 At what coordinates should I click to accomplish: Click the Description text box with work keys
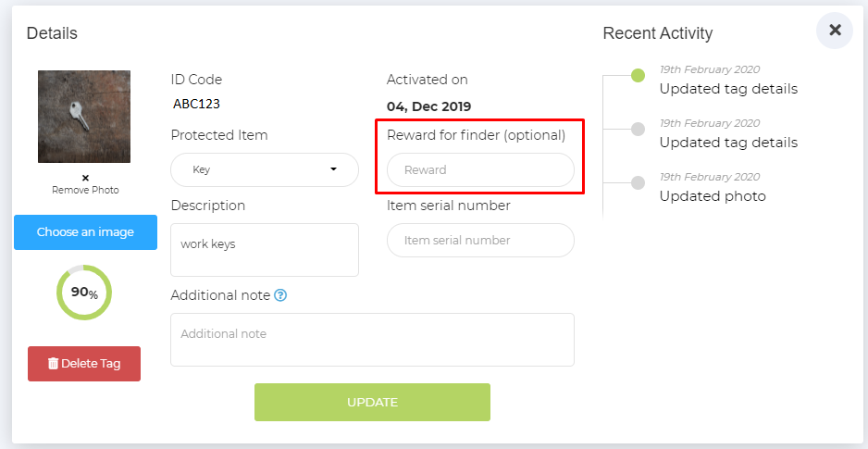coord(264,249)
